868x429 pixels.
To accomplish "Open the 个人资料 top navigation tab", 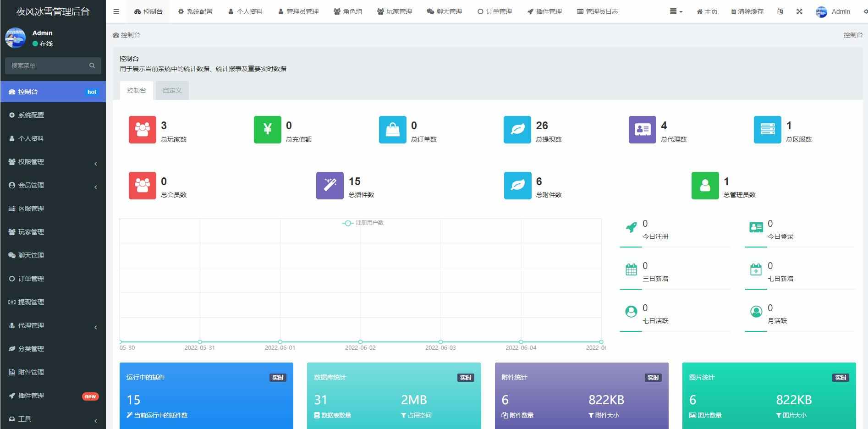I will (245, 11).
